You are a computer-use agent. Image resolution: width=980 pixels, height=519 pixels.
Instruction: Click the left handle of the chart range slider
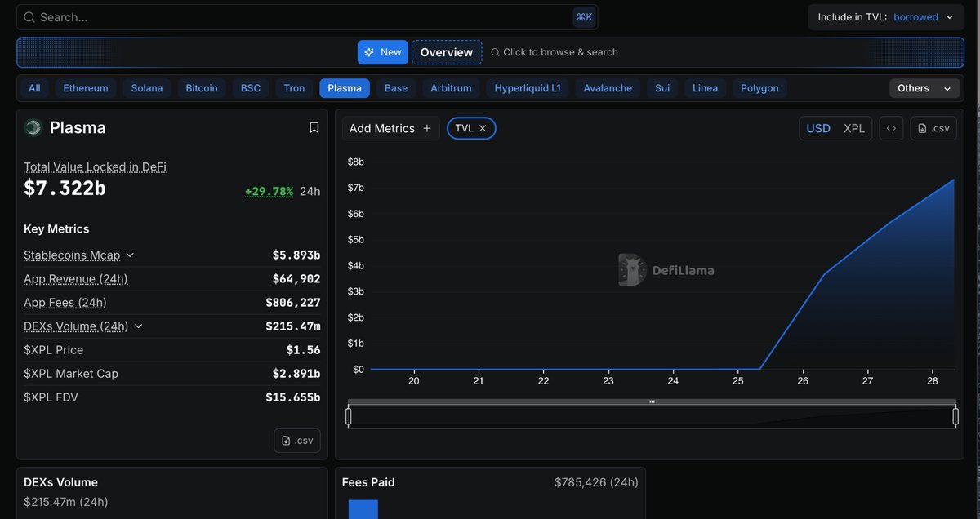(349, 417)
